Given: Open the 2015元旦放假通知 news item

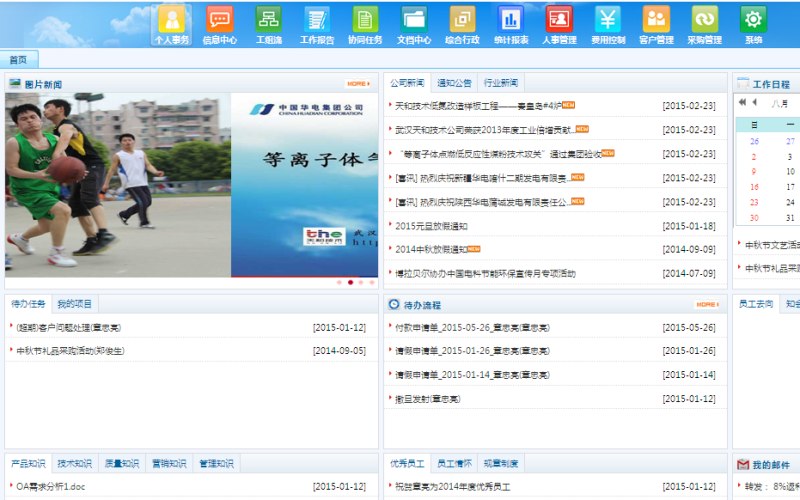Looking at the screenshot, I should pyautogui.click(x=431, y=226).
